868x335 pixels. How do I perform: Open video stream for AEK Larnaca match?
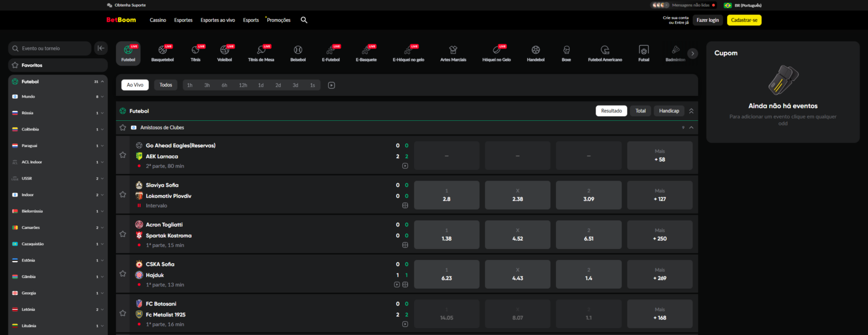[x=405, y=166]
